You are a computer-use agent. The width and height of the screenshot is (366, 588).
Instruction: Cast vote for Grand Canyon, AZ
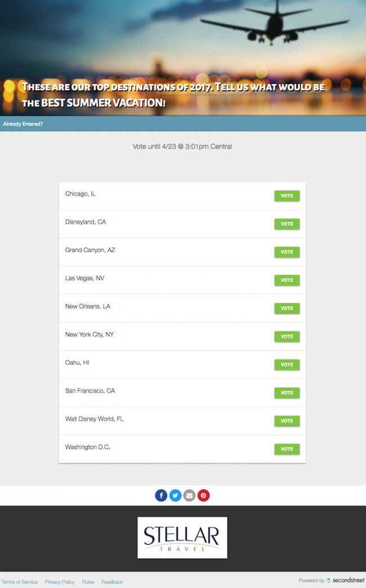287,252
